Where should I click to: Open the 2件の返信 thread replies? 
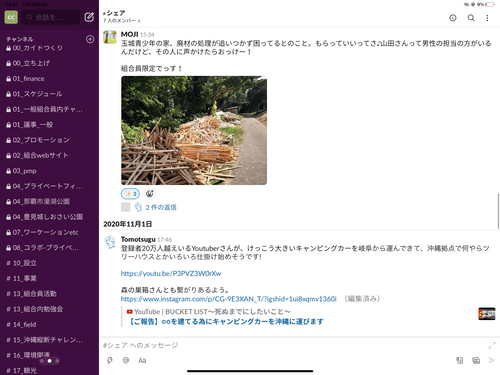[161, 207]
